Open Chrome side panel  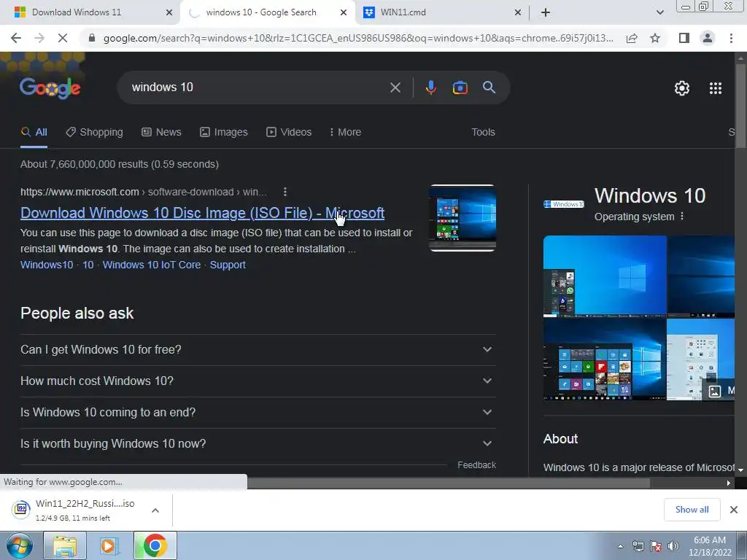(684, 38)
